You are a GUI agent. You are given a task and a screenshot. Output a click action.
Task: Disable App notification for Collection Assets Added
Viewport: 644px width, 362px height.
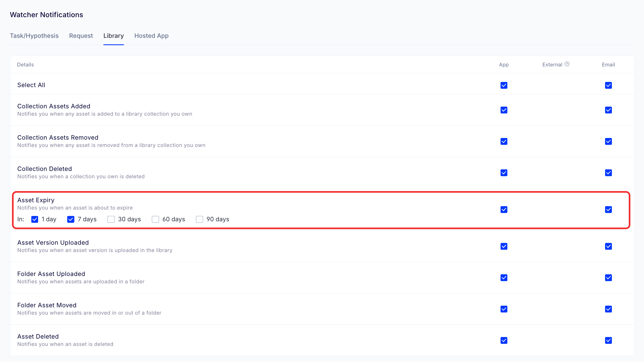[504, 110]
